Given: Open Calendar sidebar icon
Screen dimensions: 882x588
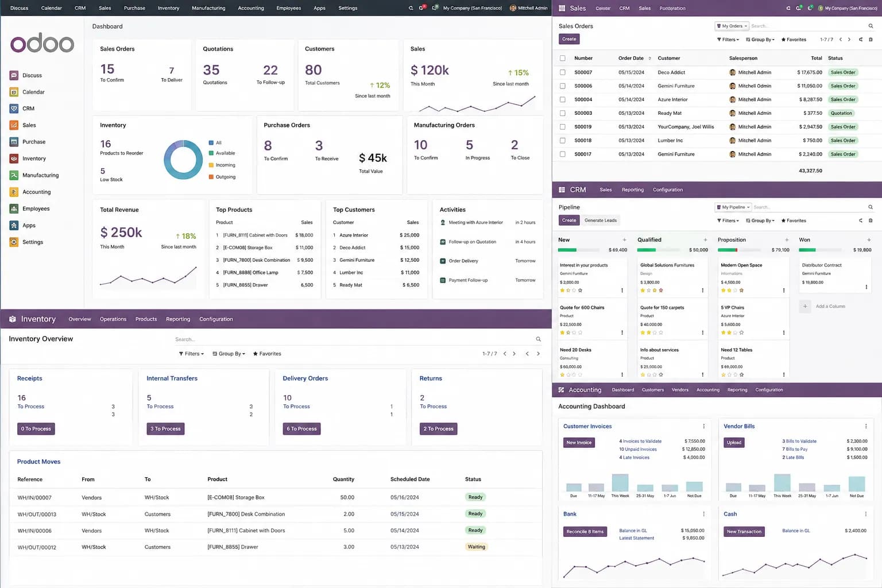Looking at the screenshot, I should point(14,92).
